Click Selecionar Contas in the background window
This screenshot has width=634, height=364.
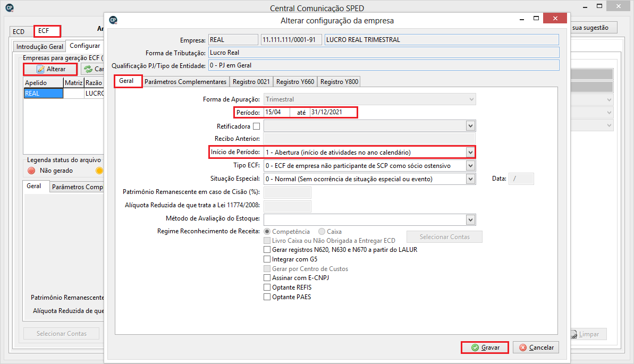click(x=62, y=334)
